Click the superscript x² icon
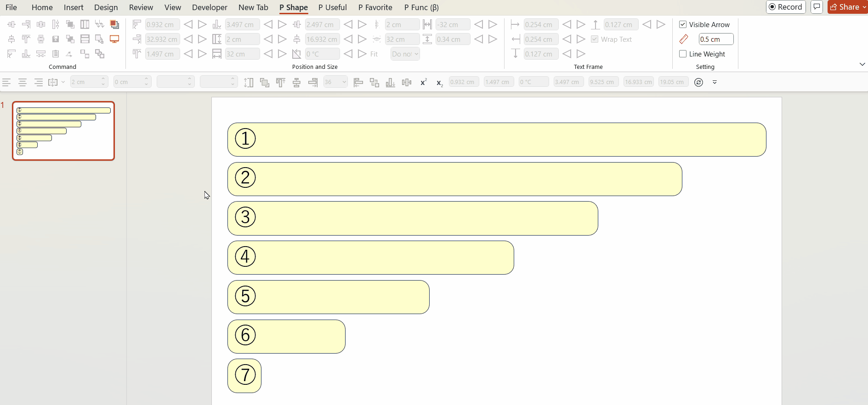868x405 pixels. pyautogui.click(x=423, y=82)
